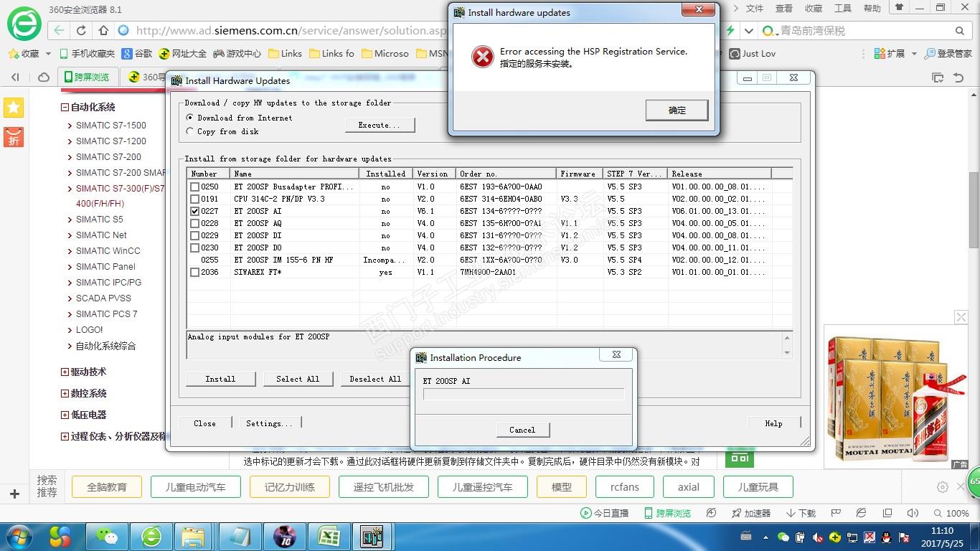980x551 pixels.
Task: Check the 0250 ET 200SP Busadapter row
Action: point(194,187)
